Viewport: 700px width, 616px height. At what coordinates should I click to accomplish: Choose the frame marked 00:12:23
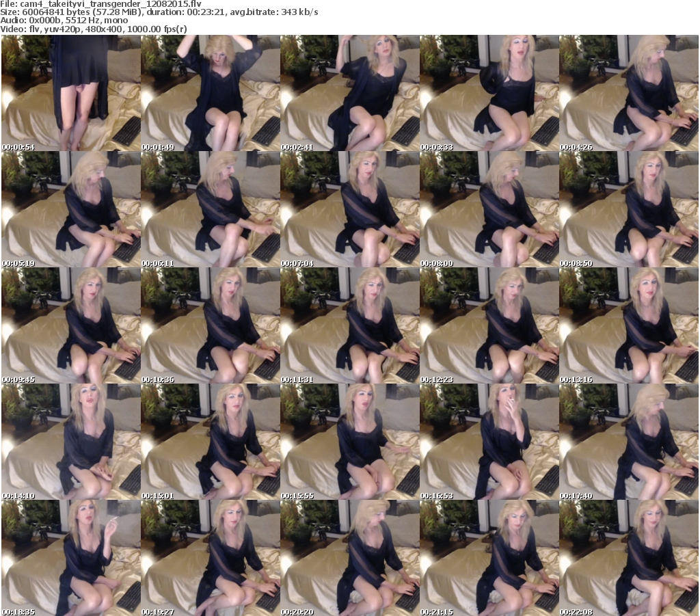489,326
